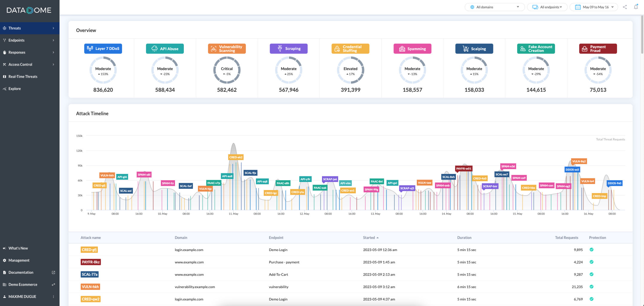
Task: Expand the Access Control sidebar section
Action: pyautogui.click(x=30, y=65)
